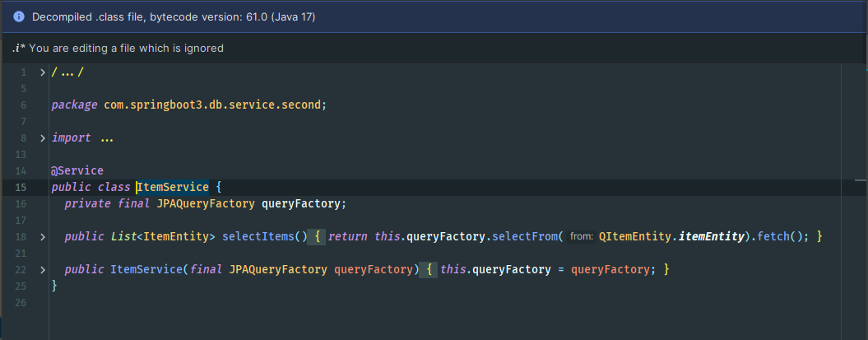Click the error stripe mark beside line 15
868x340 pixels.
tap(861, 180)
